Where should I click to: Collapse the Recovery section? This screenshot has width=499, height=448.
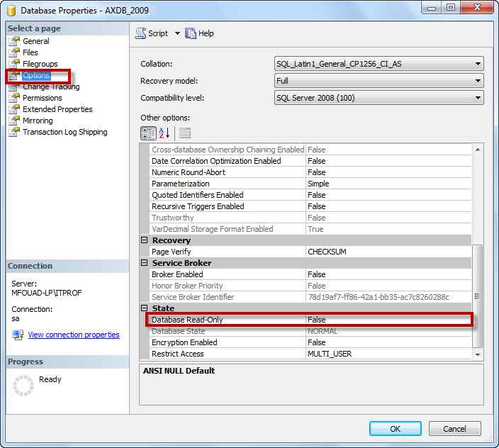tap(144, 240)
